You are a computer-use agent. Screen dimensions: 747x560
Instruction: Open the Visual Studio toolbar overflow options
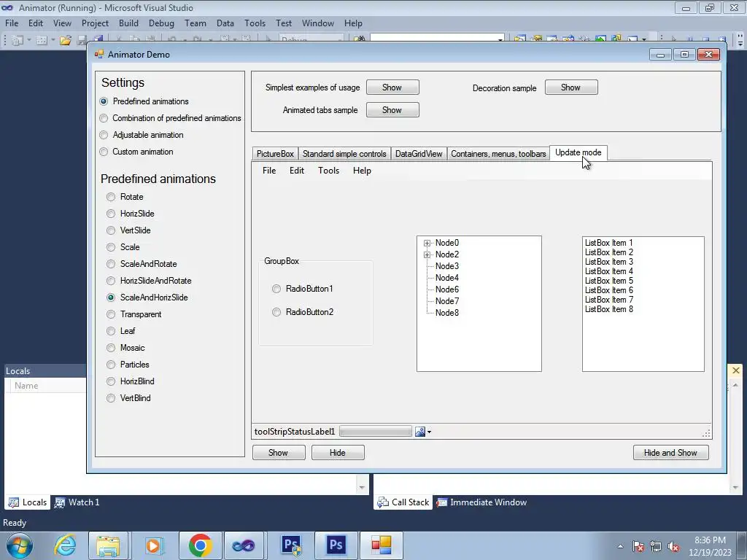click(x=740, y=41)
